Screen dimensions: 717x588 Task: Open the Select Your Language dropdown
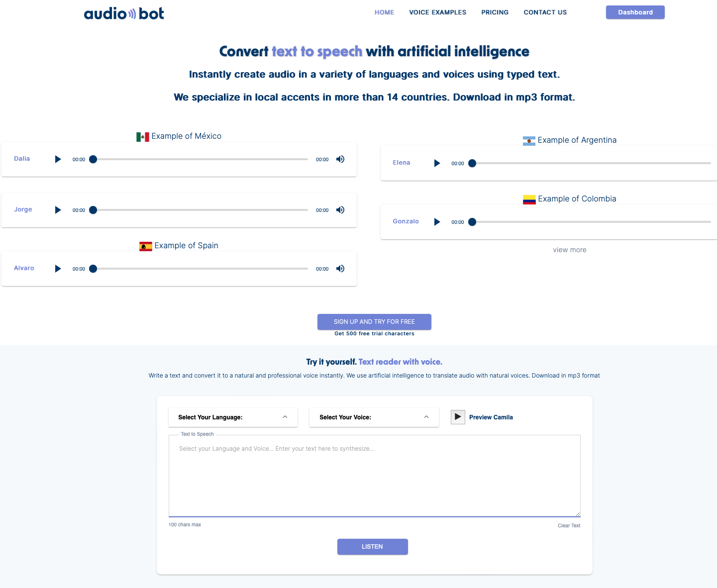coord(233,417)
